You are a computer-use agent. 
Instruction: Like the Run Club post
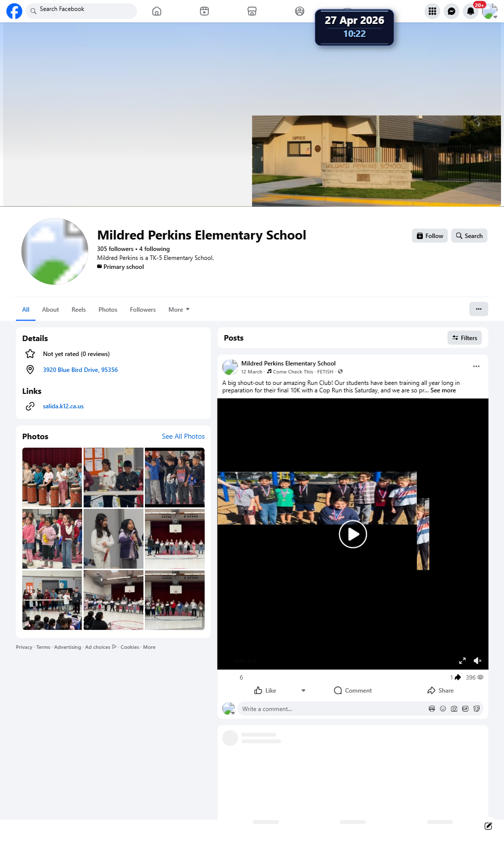[265, 691]
